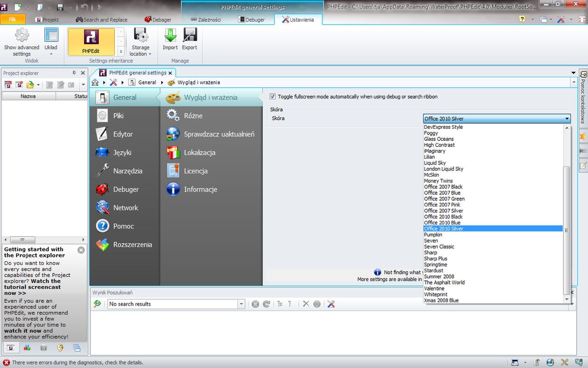Screen dimensions: 588x368
Task: Choose Pumpkin skin
Action: pos(493,235)
